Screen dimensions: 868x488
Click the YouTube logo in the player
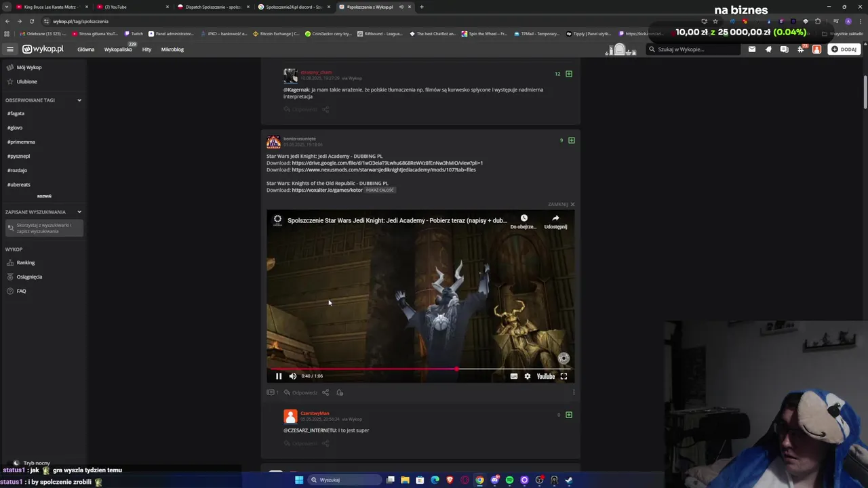546,376
